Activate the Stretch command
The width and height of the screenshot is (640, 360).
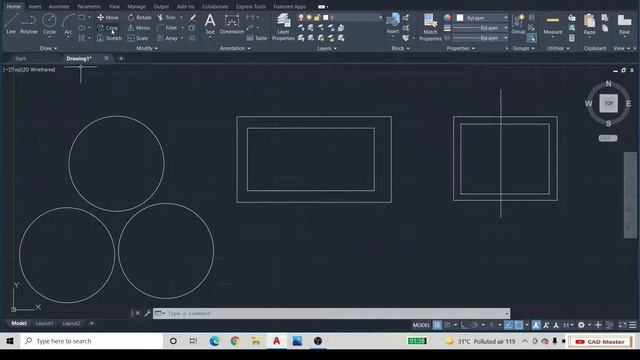(x=109, y=38)
